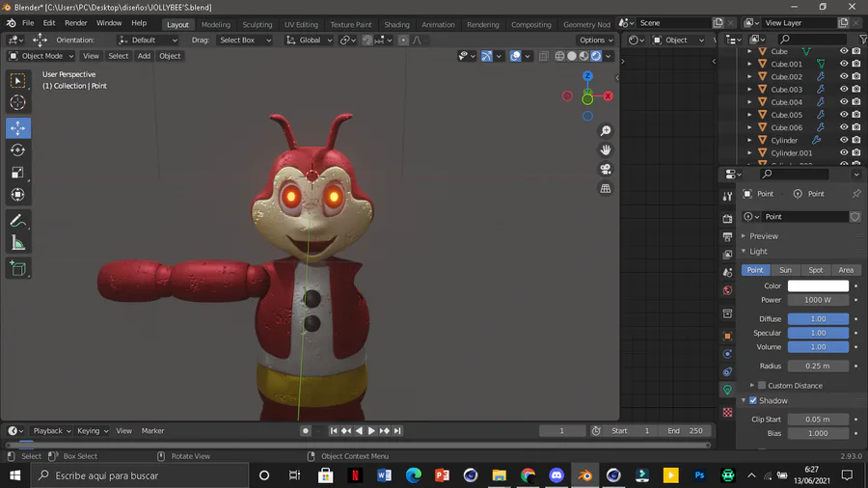Screen dimensions: 868x488
Task: Select the Measure tool
Action: [17, 243]
